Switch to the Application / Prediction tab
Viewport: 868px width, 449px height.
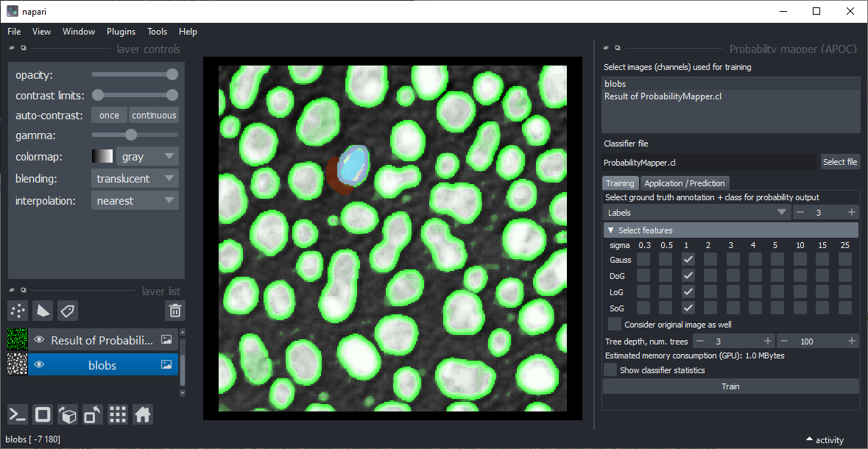point(685,183)
